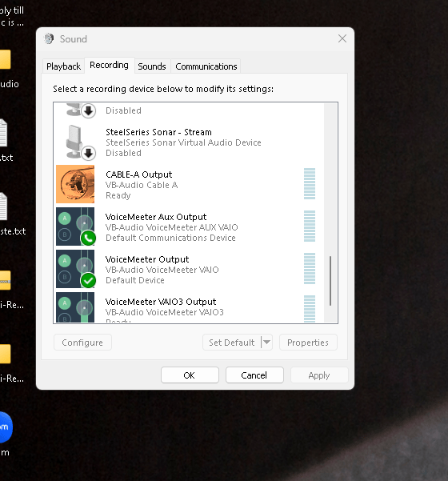Click the VoiceMeeter VAIO3 Output device icon
This screenshot has height=481, width=448.
75,307
